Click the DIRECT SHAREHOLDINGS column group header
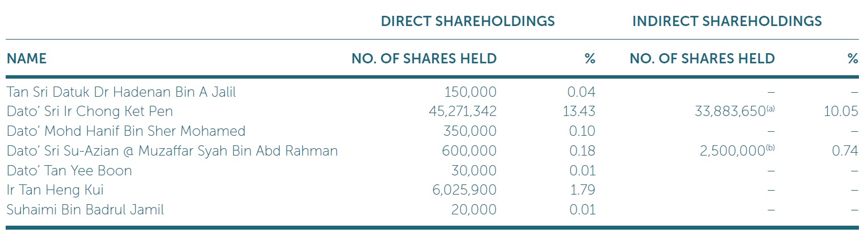The width and height of the screenshot is (868, 237). click(468, 21)
